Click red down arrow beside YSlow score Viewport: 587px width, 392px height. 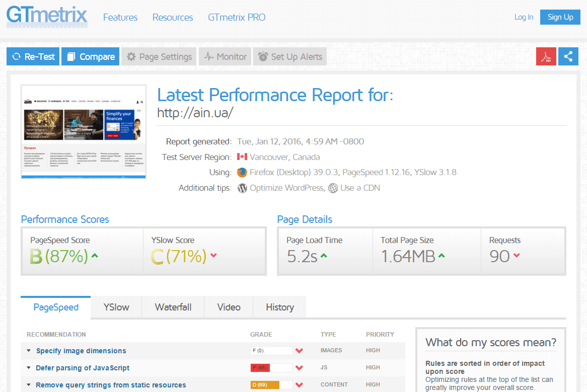pos(214,256)
